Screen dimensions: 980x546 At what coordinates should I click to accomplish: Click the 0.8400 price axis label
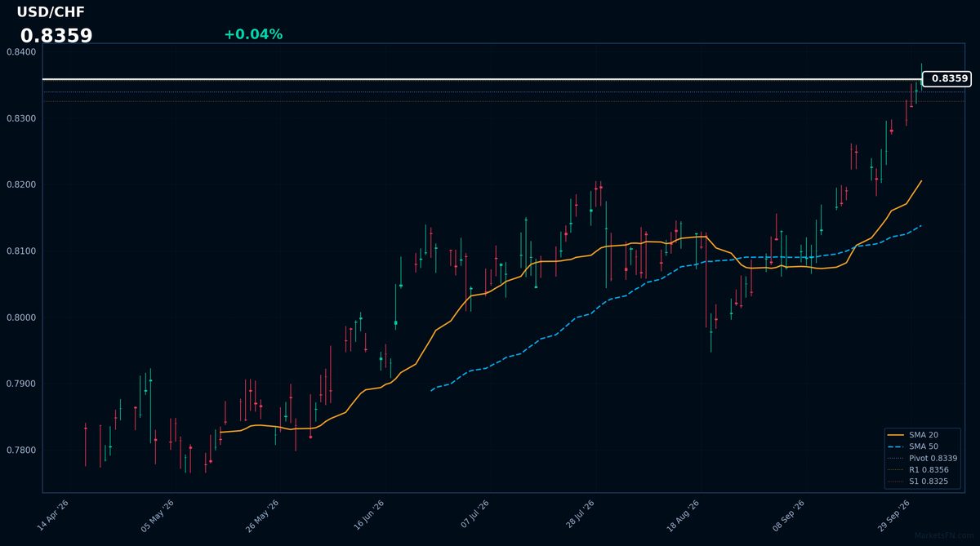(21, 52)
